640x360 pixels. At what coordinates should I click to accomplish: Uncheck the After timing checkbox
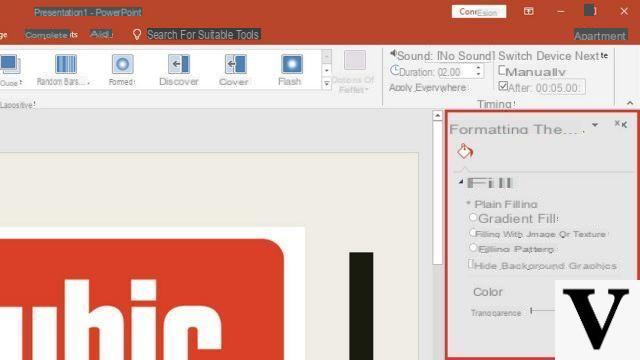click(x=503, y=86)
